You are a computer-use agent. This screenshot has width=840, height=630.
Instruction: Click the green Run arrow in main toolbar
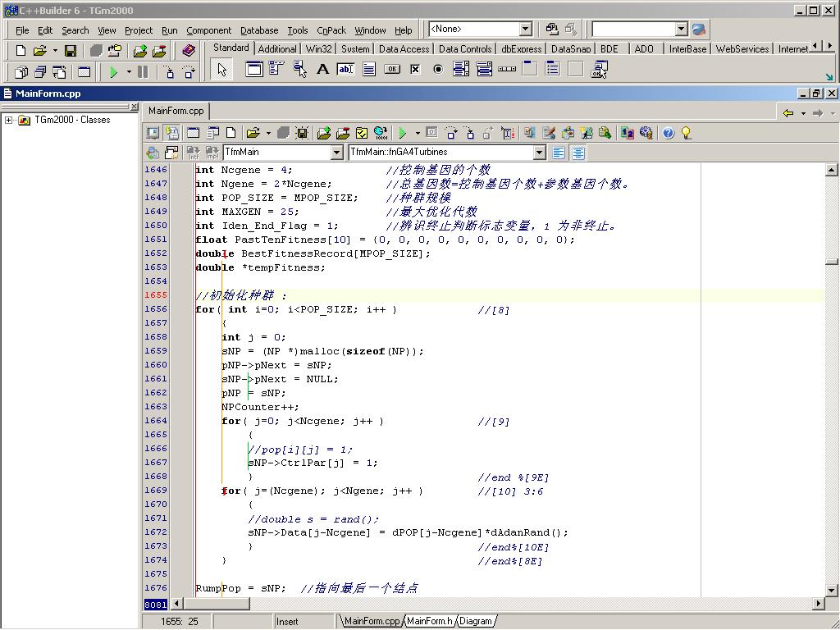click(x=113, y=72)
